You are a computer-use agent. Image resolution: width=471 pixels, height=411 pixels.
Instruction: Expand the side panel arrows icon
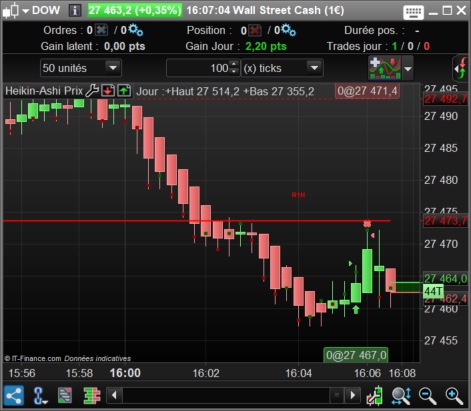pyautogui.click(x=461, y=68)
